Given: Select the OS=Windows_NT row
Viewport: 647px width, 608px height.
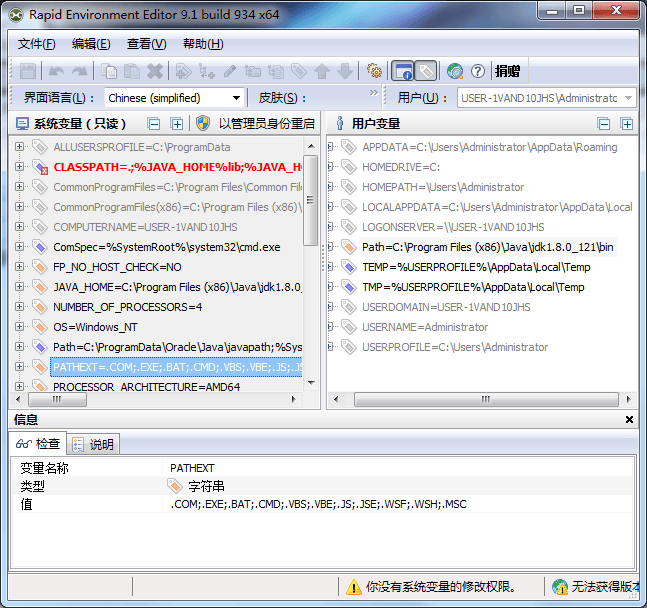Looking at the screenshot, I should pyautogui.click(x=95, y=327).
